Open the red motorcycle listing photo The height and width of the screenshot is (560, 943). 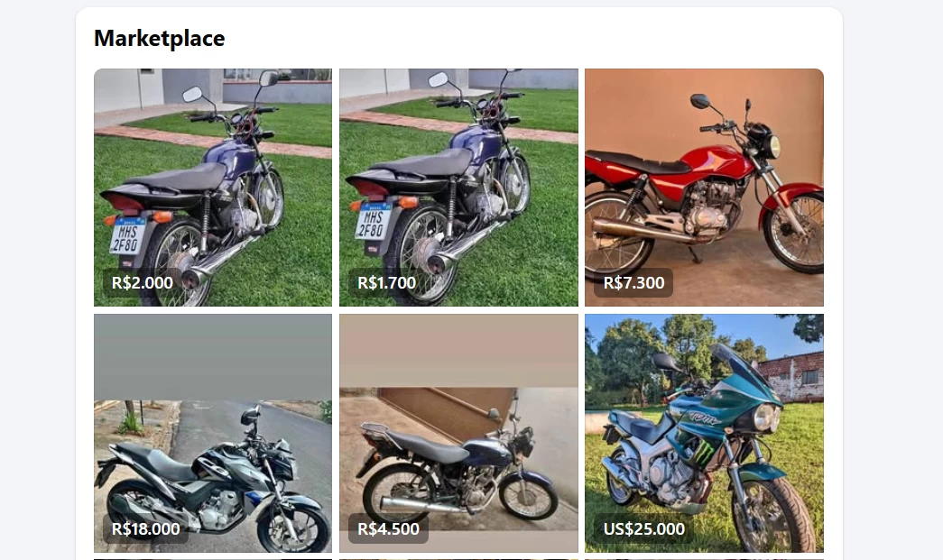(704, 188)
